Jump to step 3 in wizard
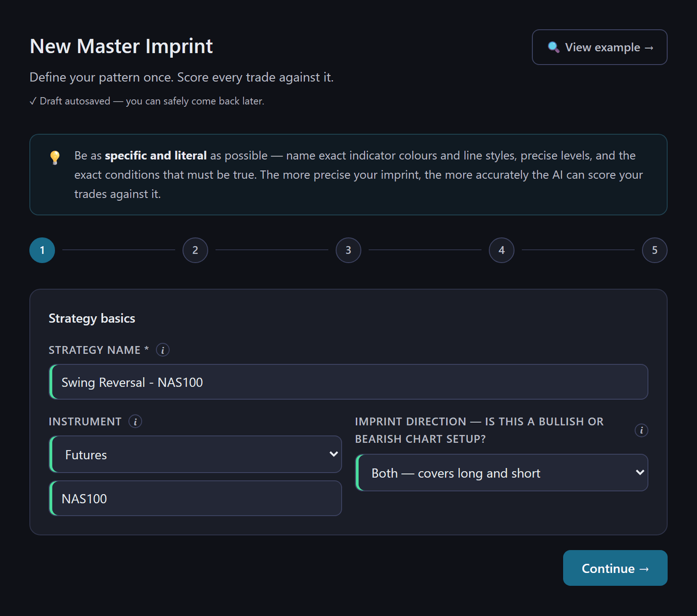Viewport: 697px width, 616px height. (x=348, y=250)
